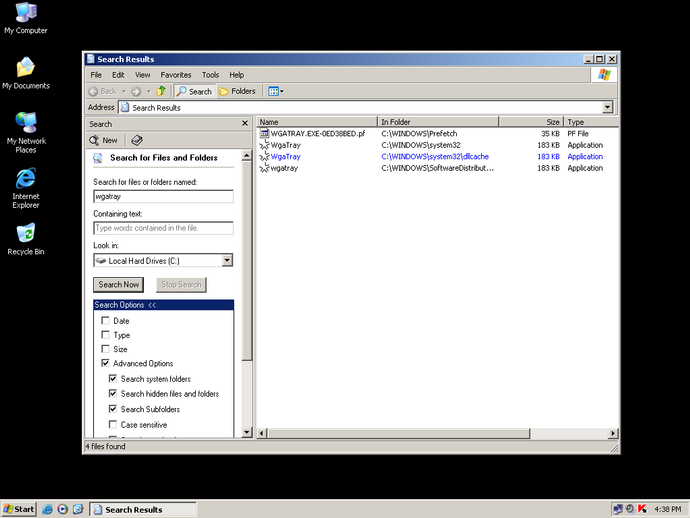Screen dimensions: 690x518
Task: Open the View menu
Action: [x=143, y=75]
